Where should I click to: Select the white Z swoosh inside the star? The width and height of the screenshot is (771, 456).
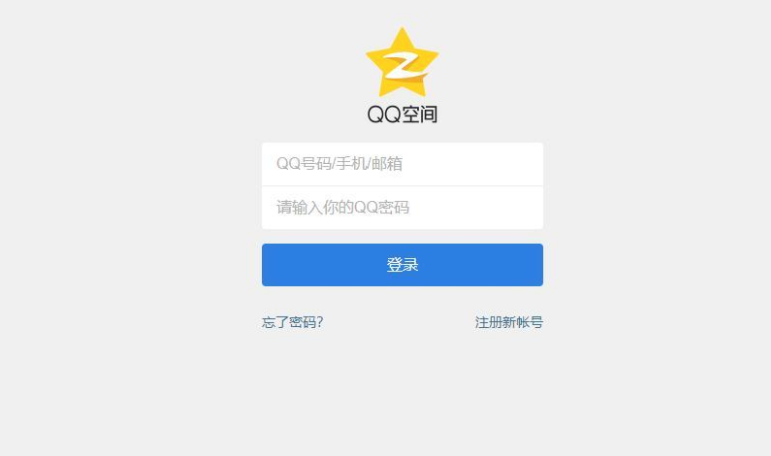point(404,67)
